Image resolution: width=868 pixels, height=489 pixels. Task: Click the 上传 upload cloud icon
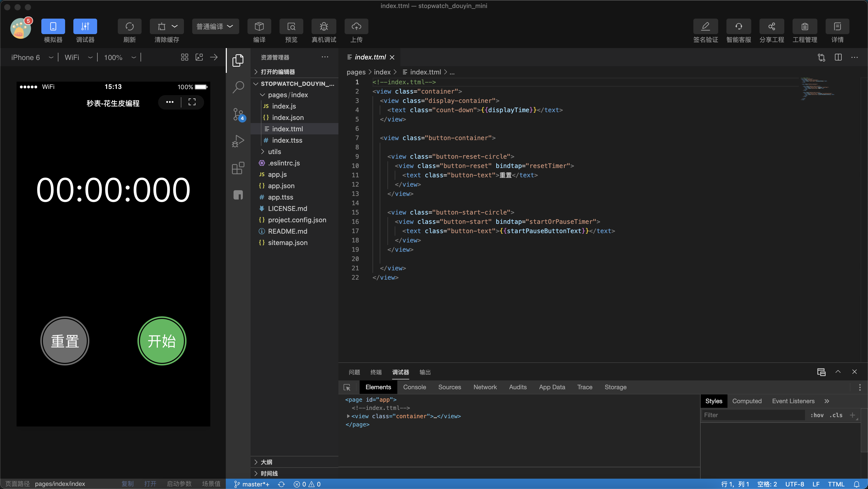(x=356, y=26)
